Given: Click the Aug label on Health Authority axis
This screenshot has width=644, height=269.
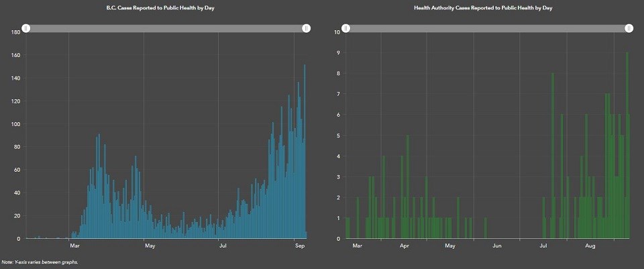Looking at the screenshot, I should point(590,246).
